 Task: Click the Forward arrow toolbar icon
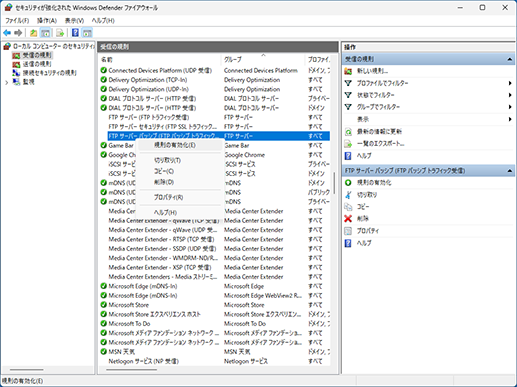pyautogui.click(x=18, y=33)
